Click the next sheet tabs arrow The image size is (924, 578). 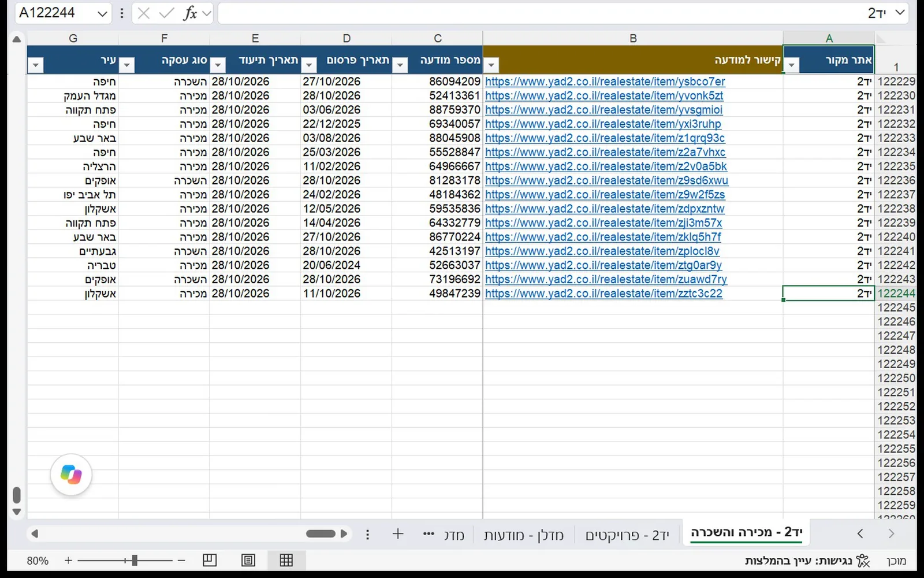891,533
